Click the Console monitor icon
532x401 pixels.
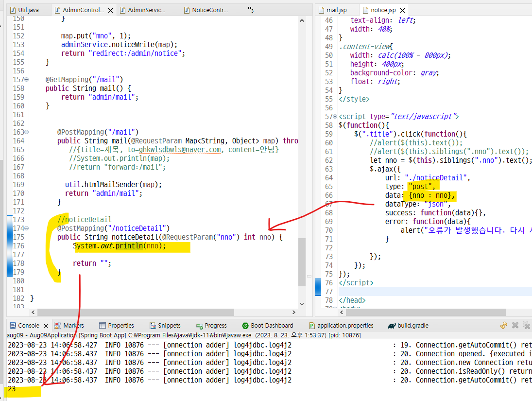click(13, 325)
